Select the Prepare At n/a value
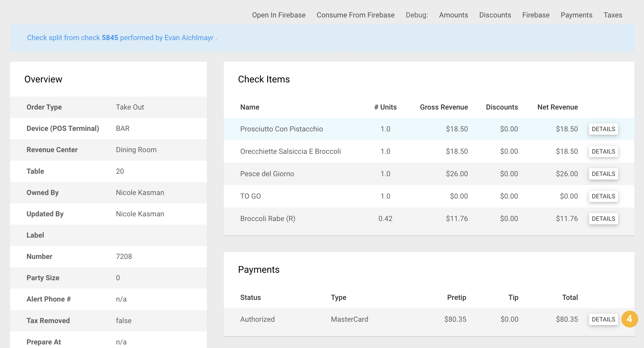Image resolution: width=644 pixels, height=348 pixels. [x=121, y=342]
